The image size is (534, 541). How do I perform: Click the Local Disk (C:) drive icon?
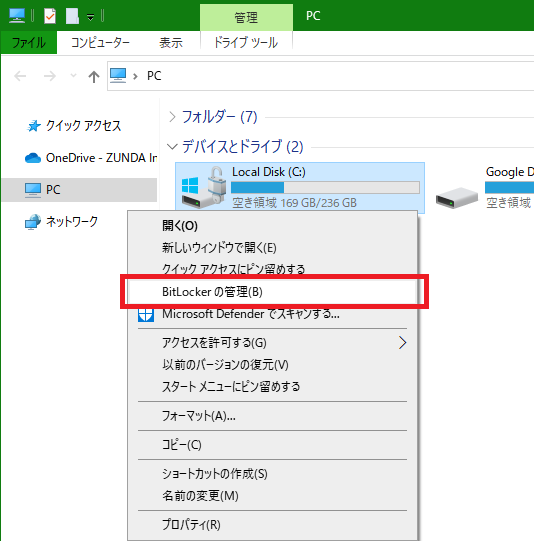point(204,187)
